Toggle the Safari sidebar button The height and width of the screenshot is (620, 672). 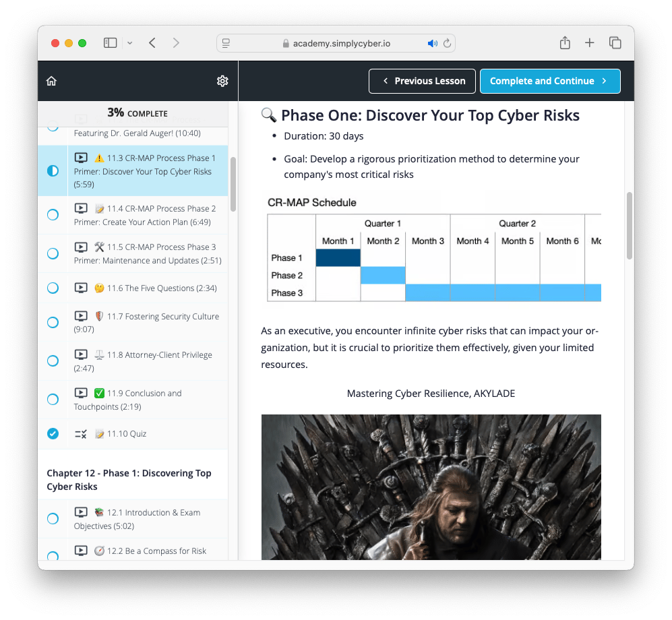point(110,43)
